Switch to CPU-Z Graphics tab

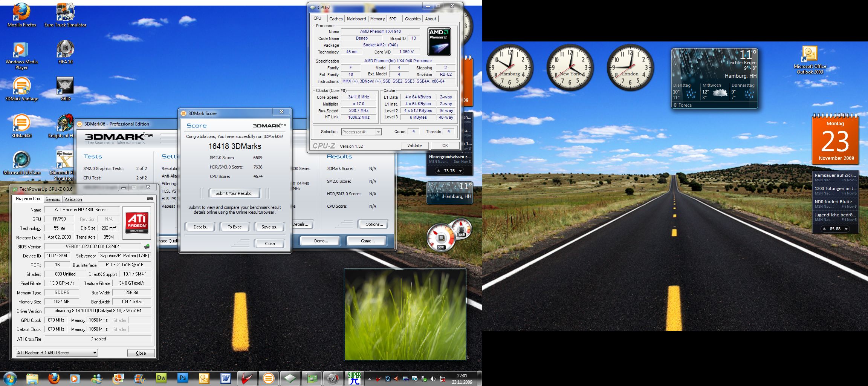(413, 19)
